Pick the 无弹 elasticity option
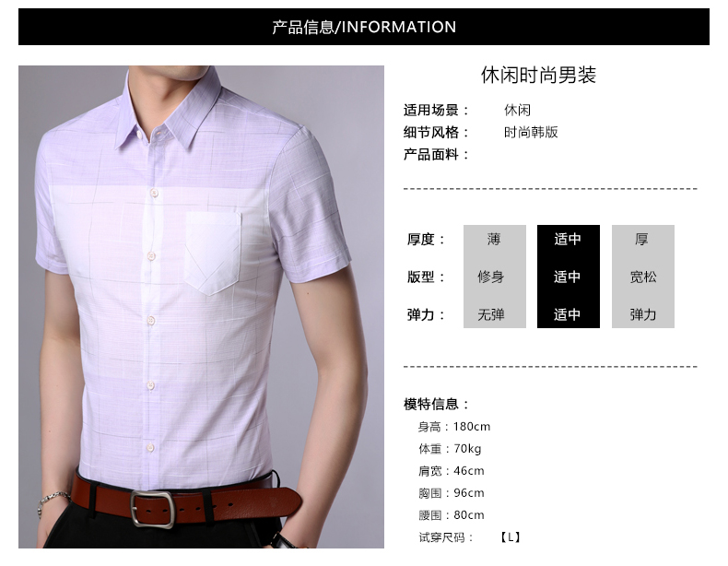Screen dimensions: 728x566 point(491,314)
